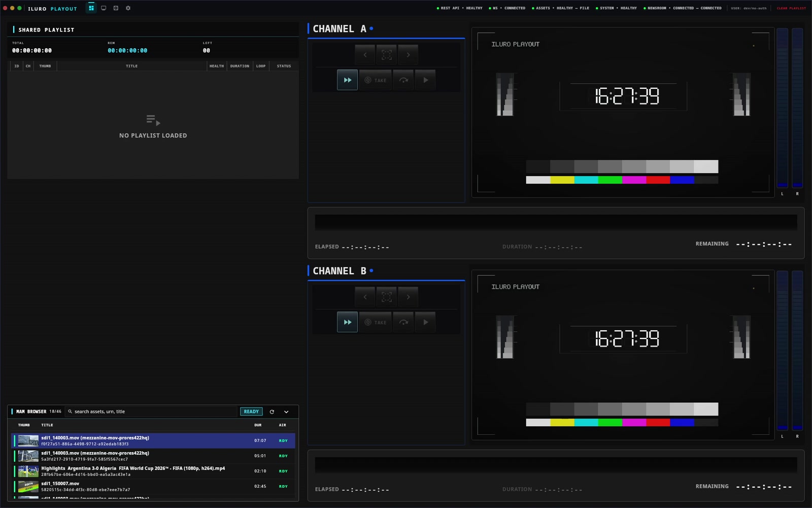812x508 pixels.
Task: Select asset f0f27a51-886a-4498-9712-a92edab183f3 row
Action: point(153,440)
